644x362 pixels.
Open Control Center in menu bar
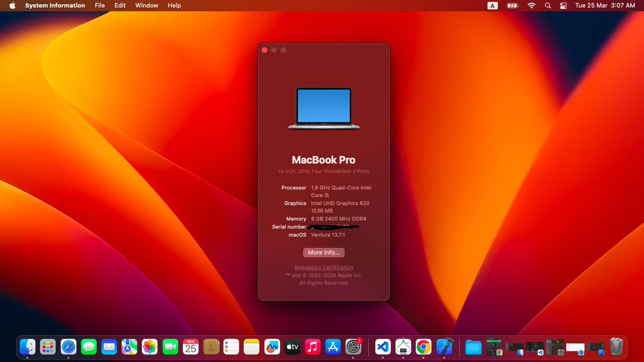(563, 5)
